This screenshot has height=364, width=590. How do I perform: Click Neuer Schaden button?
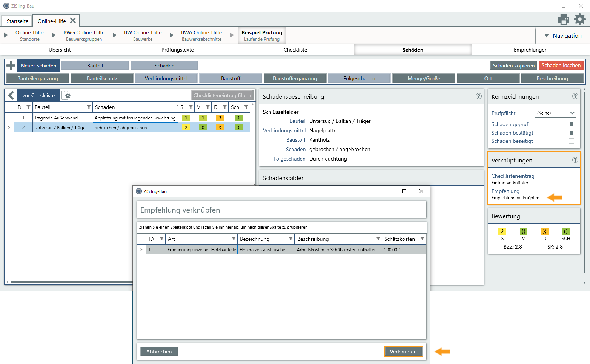coord(38,66)
